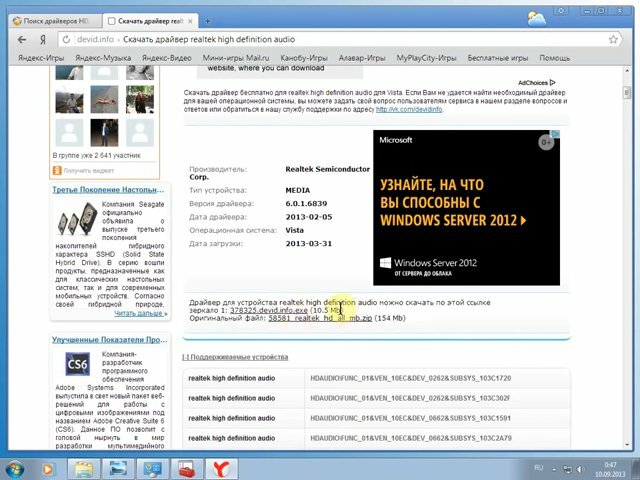Open the Мини-игры Mail.ru bookmark
The height and width of the screenshot is (480, 640).
click(236, 58)
